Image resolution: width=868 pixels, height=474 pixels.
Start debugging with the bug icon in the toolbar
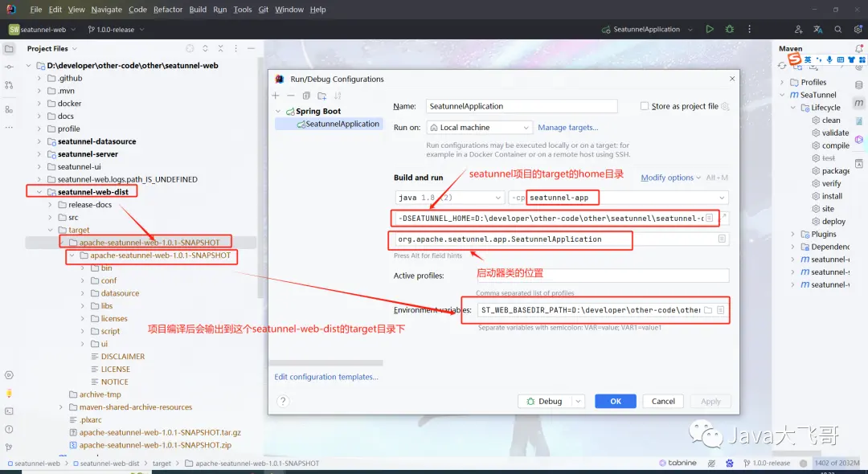tap(730, 29)
